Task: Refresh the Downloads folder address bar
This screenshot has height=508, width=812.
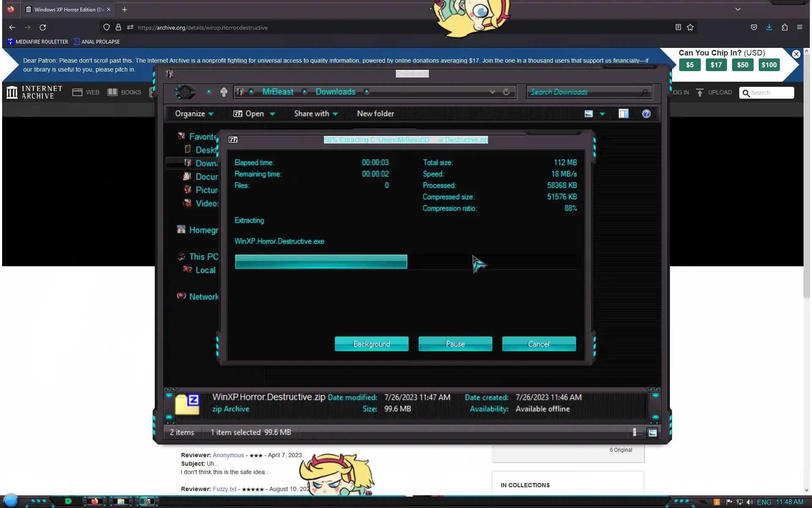Action: click(506, 92)
